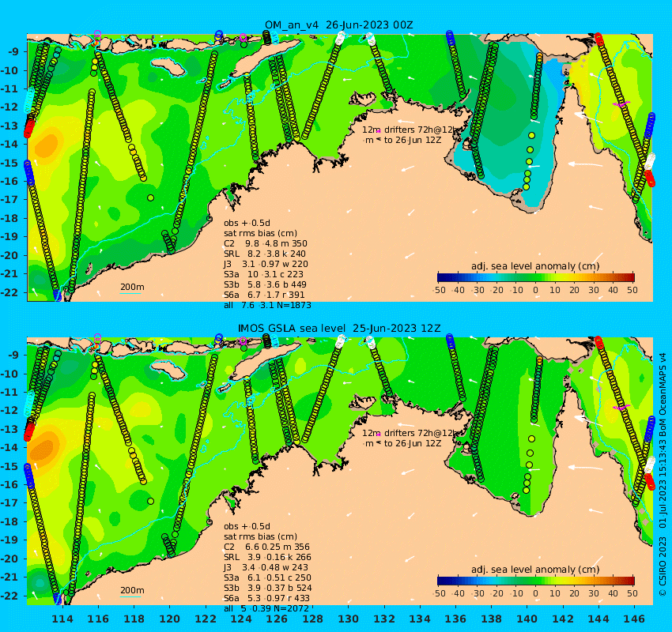Click top panel label "adj. sea level anomaly (cm)"
The height and width of the screenshot is (632, 672).
coord(535,266)
